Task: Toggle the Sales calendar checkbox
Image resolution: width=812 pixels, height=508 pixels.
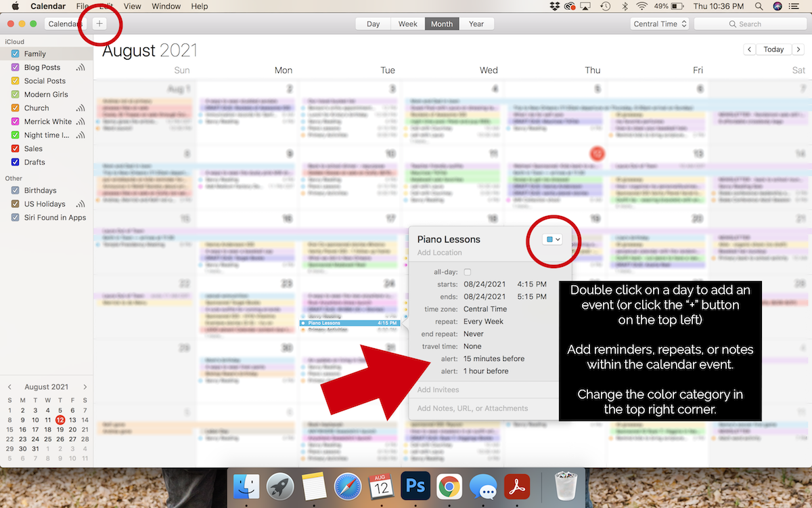Action: pos(16,149)
